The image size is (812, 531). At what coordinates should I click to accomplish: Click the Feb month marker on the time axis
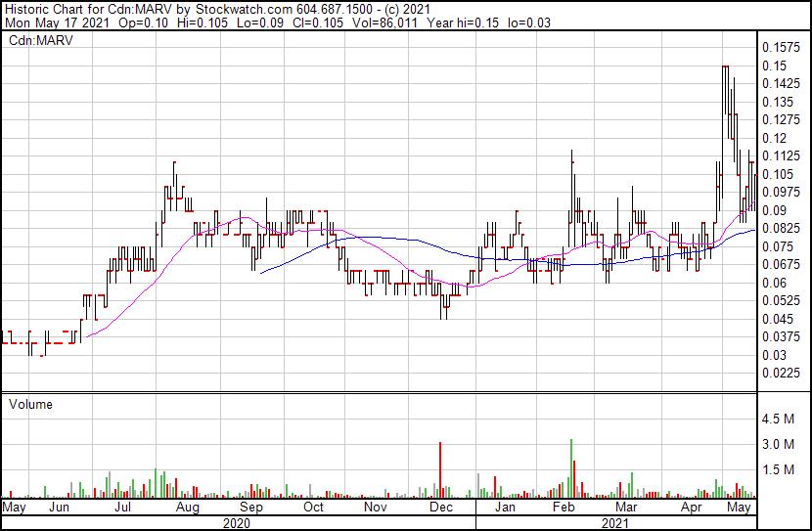[565, 509]
